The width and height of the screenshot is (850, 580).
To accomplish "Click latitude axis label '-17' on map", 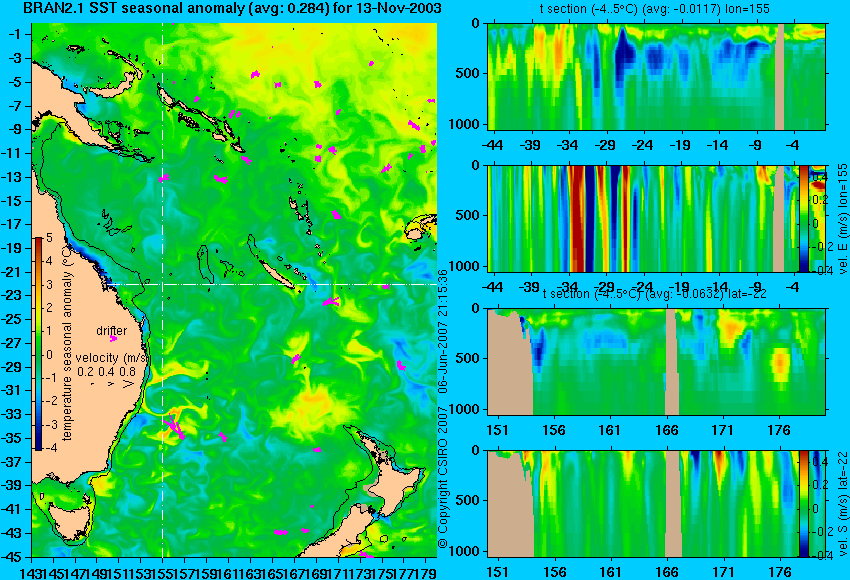I will pyautogui.click(x=12, y=224).
